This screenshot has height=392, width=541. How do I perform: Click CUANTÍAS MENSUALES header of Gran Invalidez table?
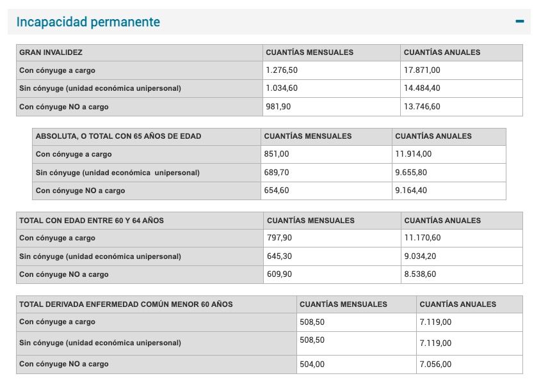click(x=309, y=52)
